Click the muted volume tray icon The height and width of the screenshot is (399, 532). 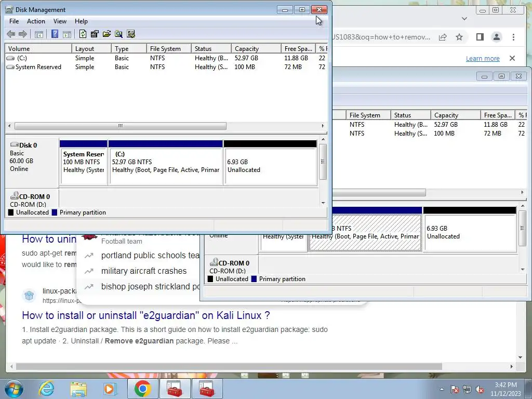tap(480, 389)
